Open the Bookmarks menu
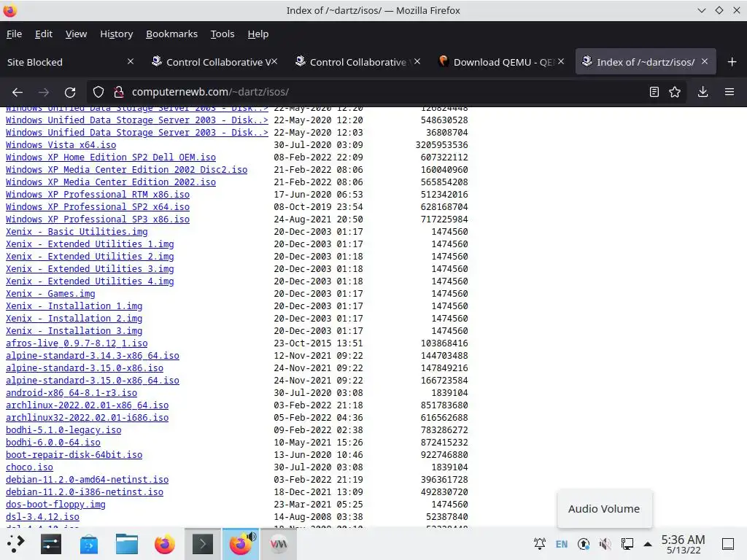 (171, 34)
